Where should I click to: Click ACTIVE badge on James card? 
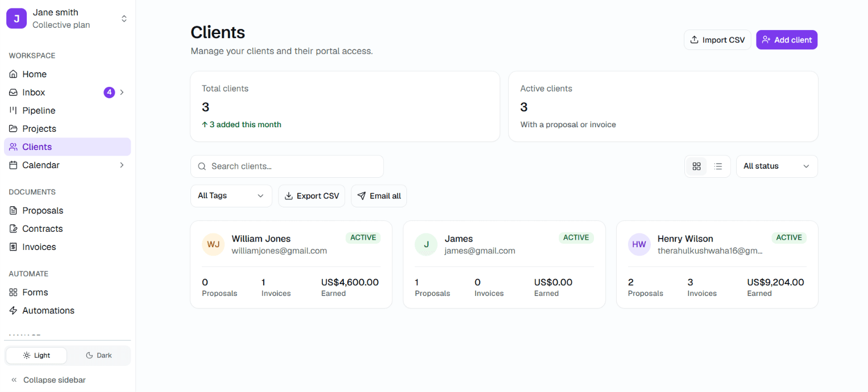point(576,237)
